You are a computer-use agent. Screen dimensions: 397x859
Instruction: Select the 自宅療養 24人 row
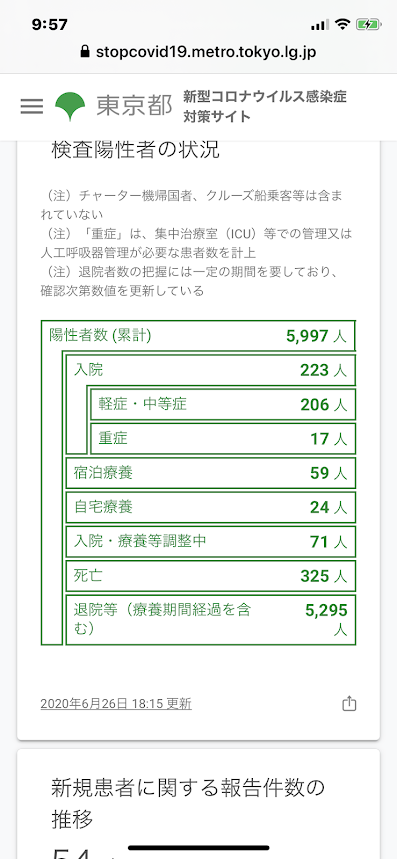click(211, 507)
